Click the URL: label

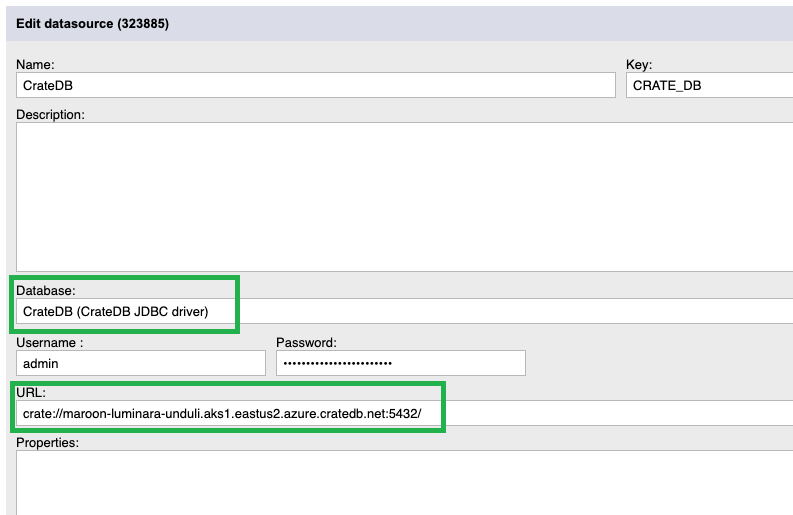(x=31, y=392)
